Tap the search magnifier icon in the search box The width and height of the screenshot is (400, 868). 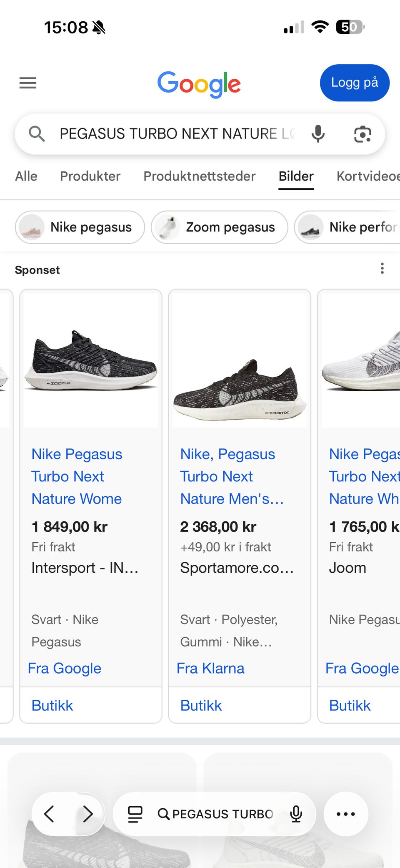click(x=37, y=134)
